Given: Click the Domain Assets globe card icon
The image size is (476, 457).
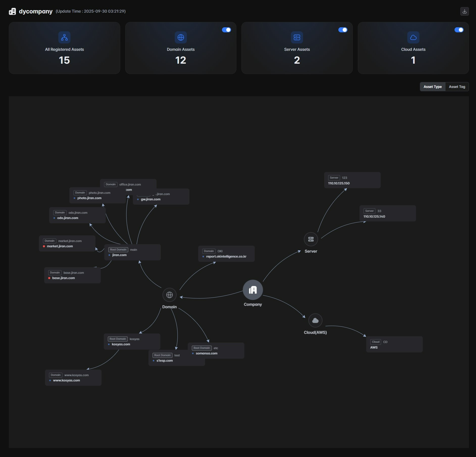Looking at the screenshot, I should coord(181,37).
